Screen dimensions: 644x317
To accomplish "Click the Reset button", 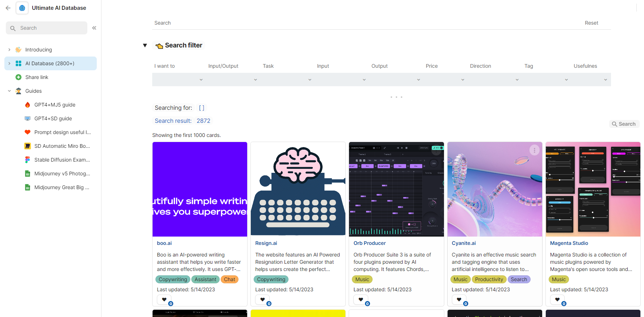I will (x=591, y=23).
